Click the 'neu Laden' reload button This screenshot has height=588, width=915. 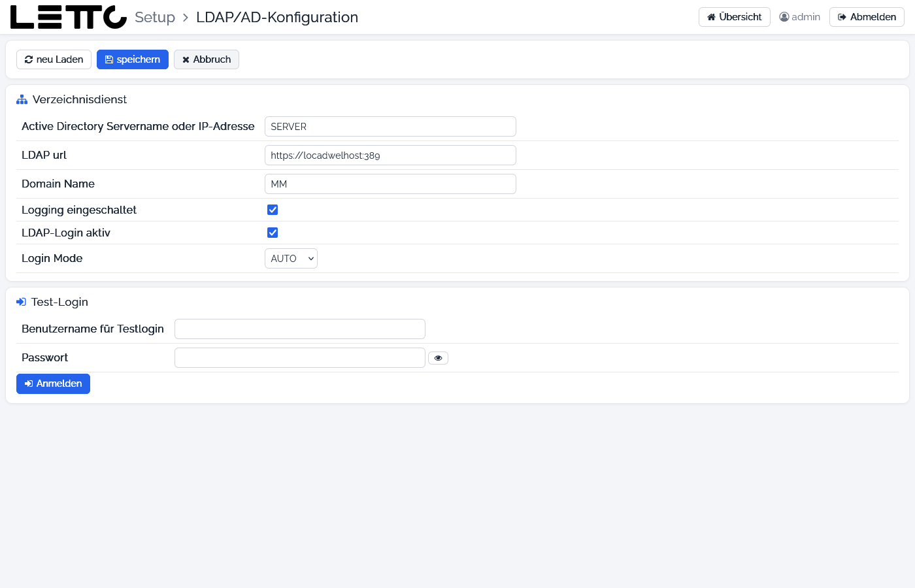tap(54, 59)
